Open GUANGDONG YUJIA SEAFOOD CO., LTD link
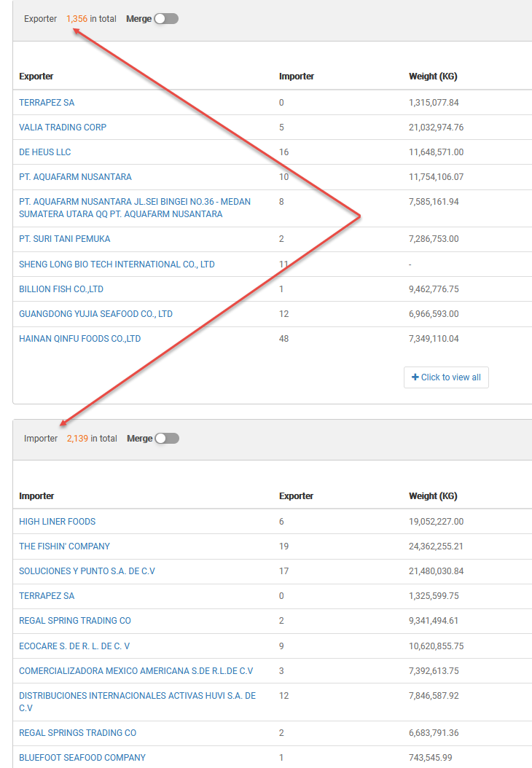 pos(95,314)
